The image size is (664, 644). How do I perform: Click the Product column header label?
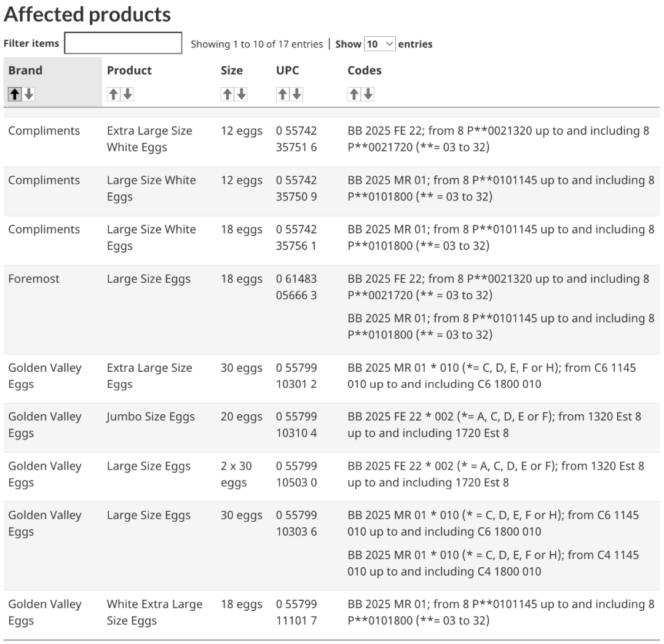pos(129,71)
